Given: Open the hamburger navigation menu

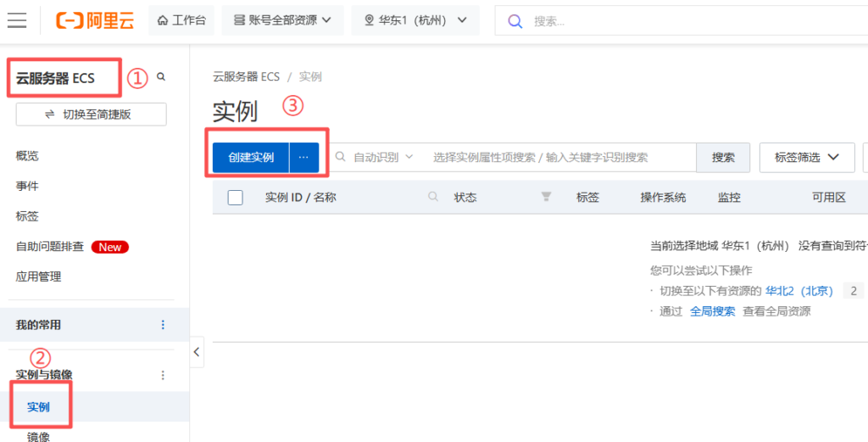Looking at the screenshot, I should [17, 21].
